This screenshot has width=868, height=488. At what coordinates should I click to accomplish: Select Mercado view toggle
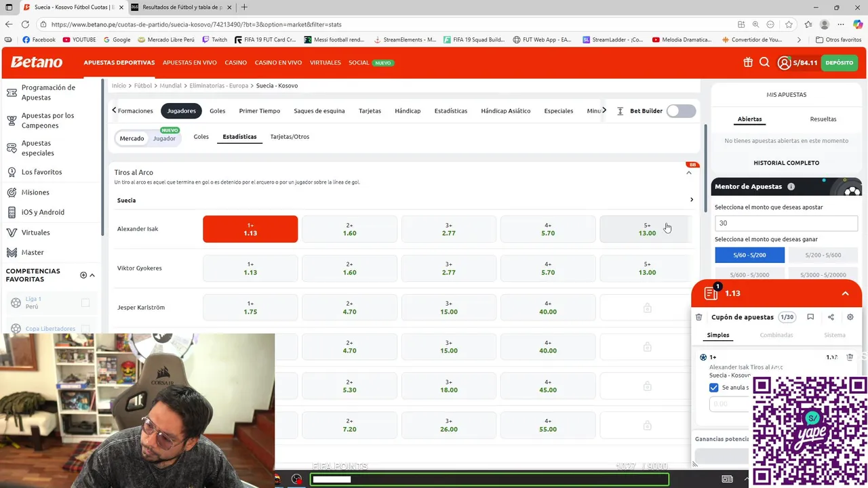pyautogui.click(x=132, y=138)
